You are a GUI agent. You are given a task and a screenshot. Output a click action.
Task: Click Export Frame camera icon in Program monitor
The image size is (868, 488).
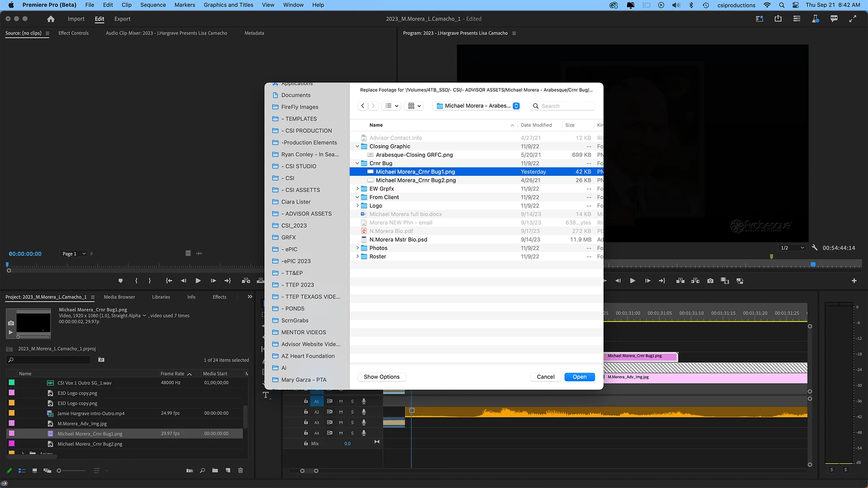coord(710,281)
